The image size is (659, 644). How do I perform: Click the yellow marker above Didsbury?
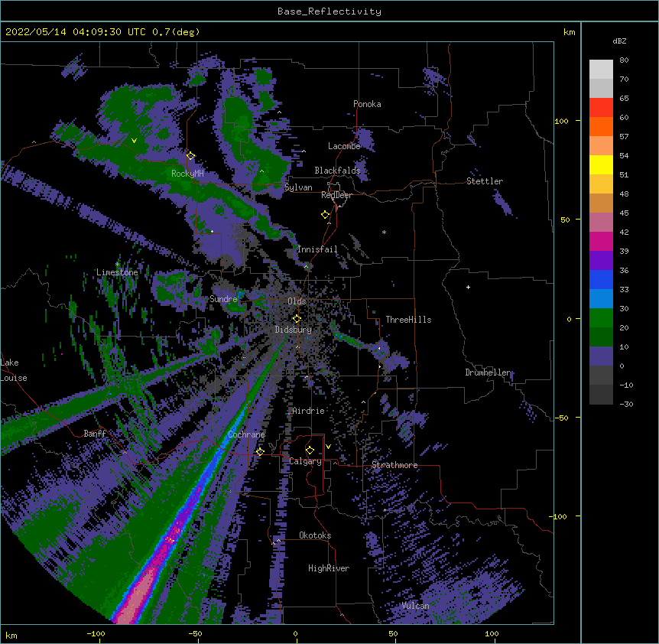click(297, 318)
